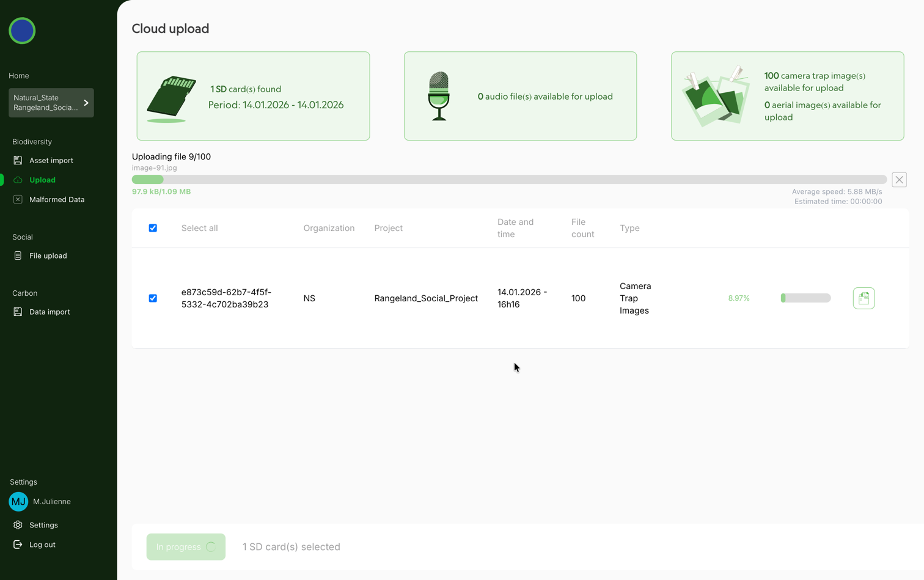Open Asset import in the sidebar
Image resolution: width=924 pixels, height=580 pixels.
tap(51, 160)
